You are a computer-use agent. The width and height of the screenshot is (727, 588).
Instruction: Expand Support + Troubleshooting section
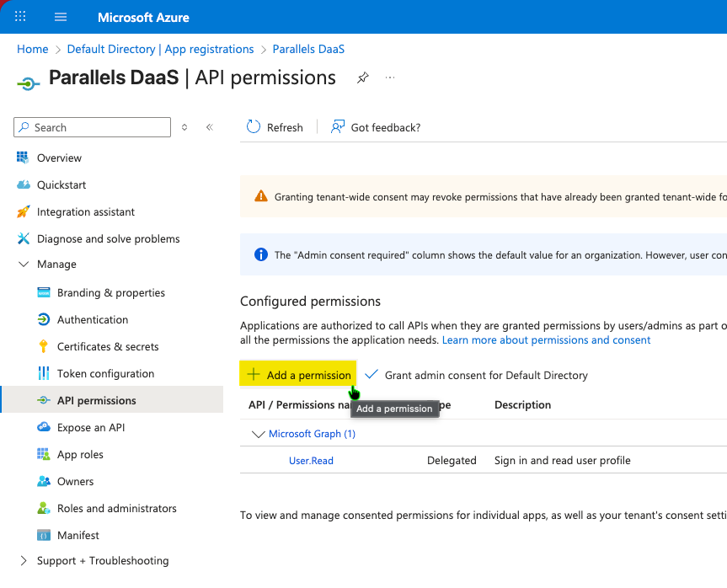pos(24,561)
